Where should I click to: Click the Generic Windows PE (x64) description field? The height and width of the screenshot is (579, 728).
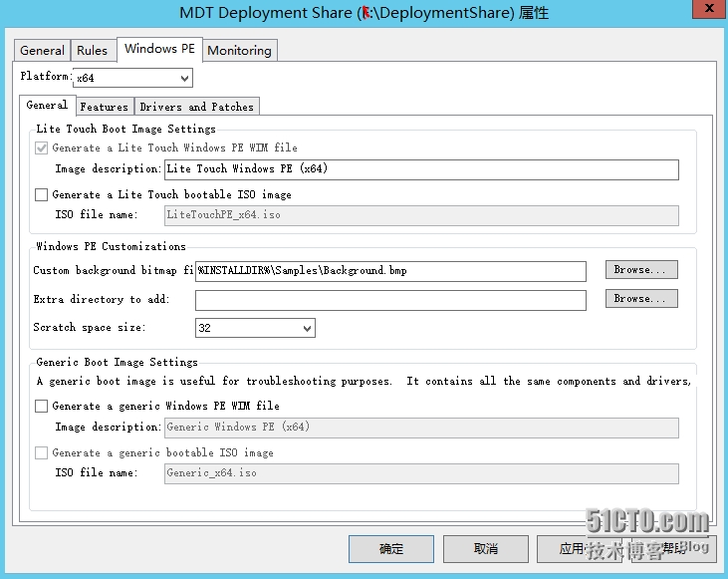pyautogui.click(x=421, y=428)
